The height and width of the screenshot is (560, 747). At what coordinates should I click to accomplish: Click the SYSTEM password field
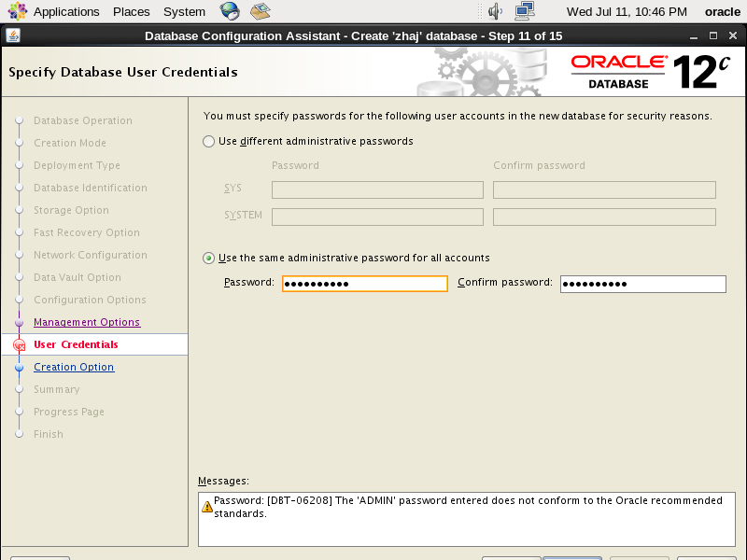pos(377,217)
